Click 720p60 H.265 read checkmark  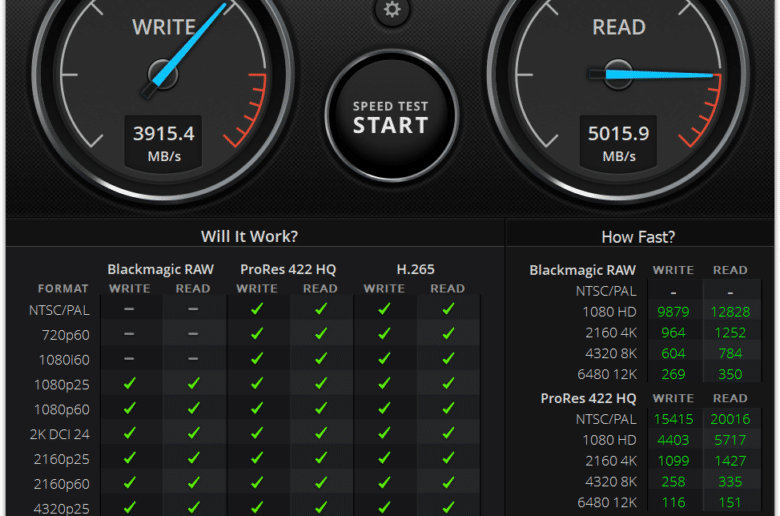tap(448, 333)
